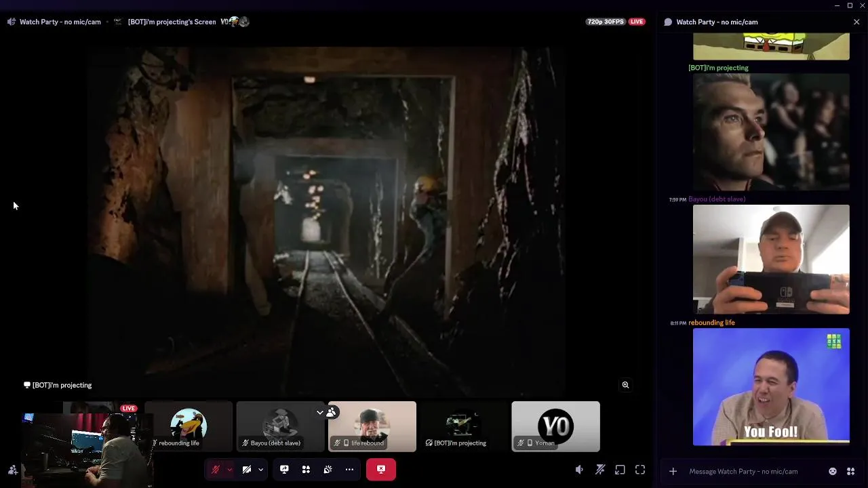Open the Spongebob image at chat top
The height and width of the screenshot is (488, 868).
(x=771, y=46)
